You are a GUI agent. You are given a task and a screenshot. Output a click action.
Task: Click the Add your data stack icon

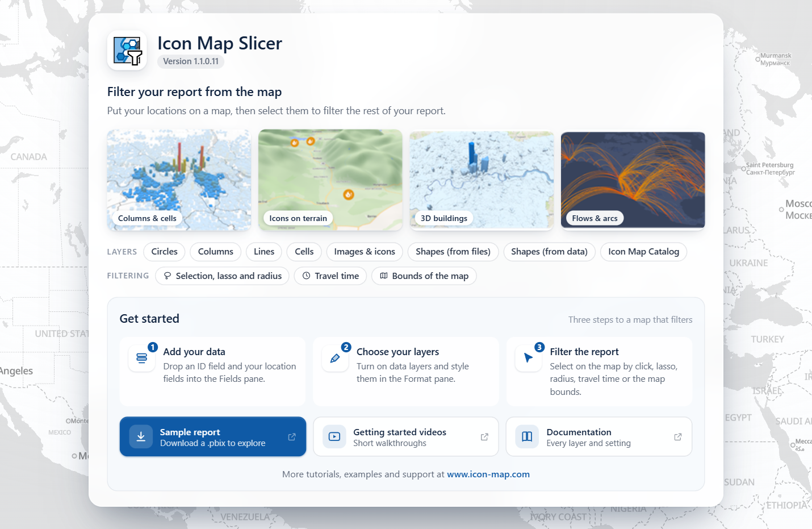pyautogui.click(x=142, y=358)
